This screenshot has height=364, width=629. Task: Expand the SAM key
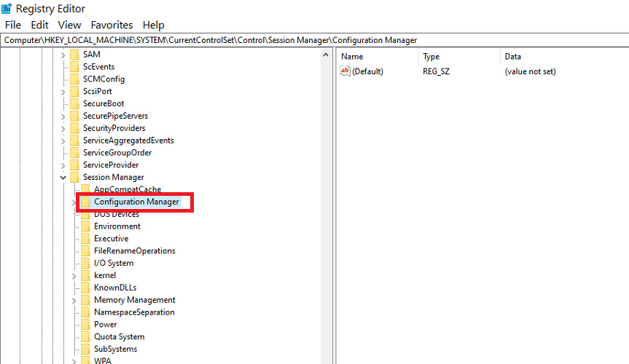[63, 55]
